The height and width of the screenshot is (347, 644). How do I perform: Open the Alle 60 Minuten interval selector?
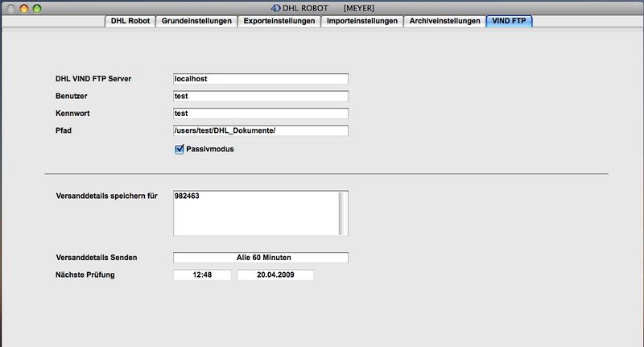260,258
